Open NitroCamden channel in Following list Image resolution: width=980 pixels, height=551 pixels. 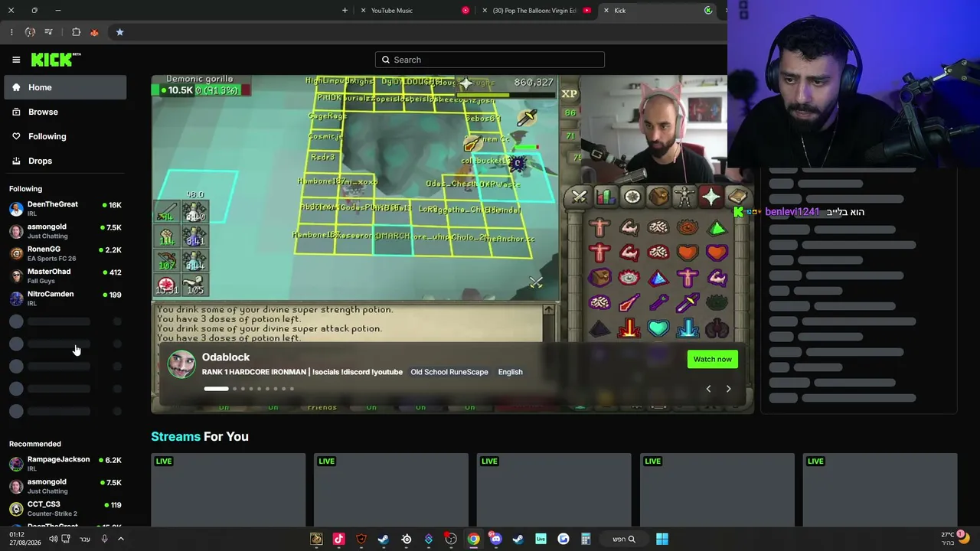click(65, 298)
